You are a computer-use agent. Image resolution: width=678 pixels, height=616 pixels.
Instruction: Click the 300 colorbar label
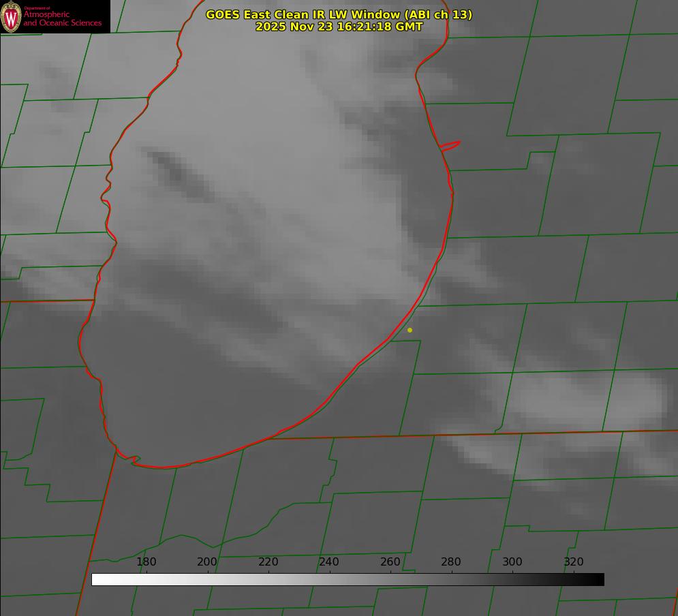click(x=512, y=561)
